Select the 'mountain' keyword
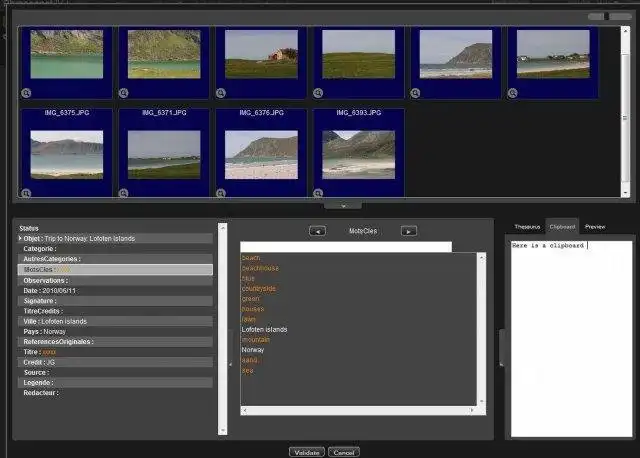The height and width of the screenshot is (458, 640). click(256, 340)
